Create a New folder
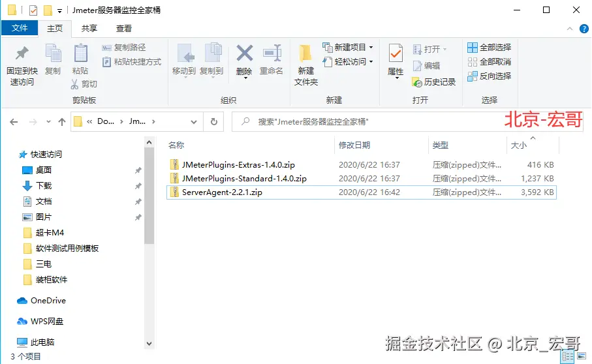 (306, 66)
